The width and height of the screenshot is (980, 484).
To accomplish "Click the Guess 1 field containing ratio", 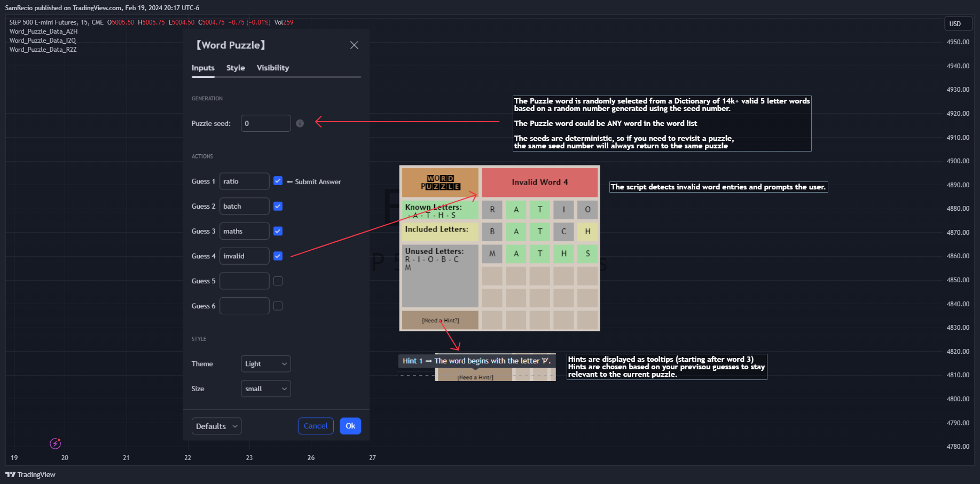I will (245, 181).
